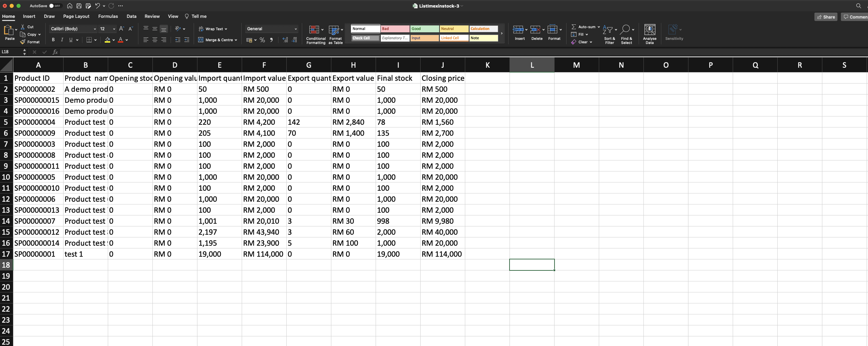Viewport: 868px width, 346px height.
Task: Click the Share button
Action: click(x=826, y=17)
